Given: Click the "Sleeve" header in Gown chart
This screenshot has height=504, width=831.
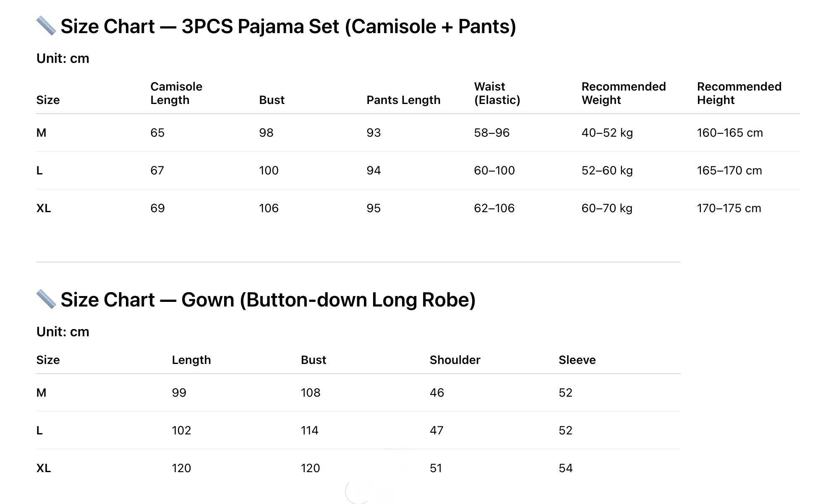Looking at the screenshot, I should pos(577,360).
